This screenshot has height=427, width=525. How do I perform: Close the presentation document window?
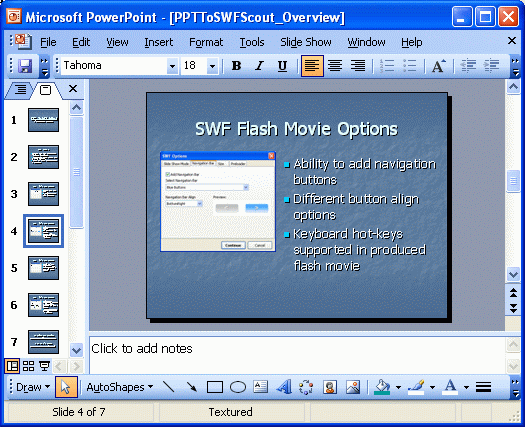tap(512, 41)
